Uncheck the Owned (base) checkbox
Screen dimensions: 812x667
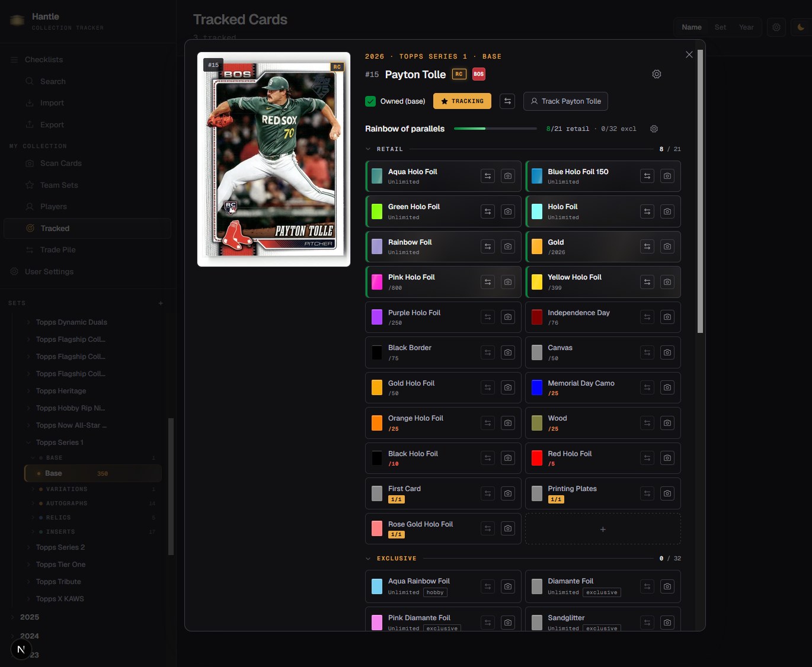coord(370,101)
